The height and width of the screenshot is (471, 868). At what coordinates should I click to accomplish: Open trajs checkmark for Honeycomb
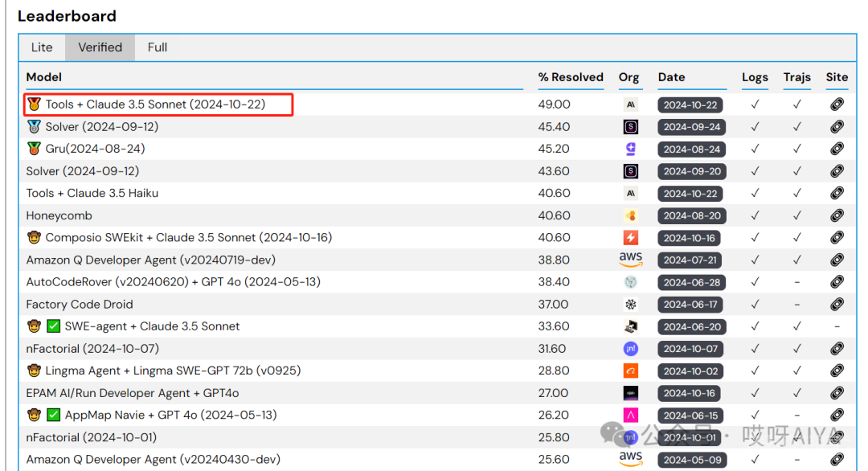pos(797,215)
